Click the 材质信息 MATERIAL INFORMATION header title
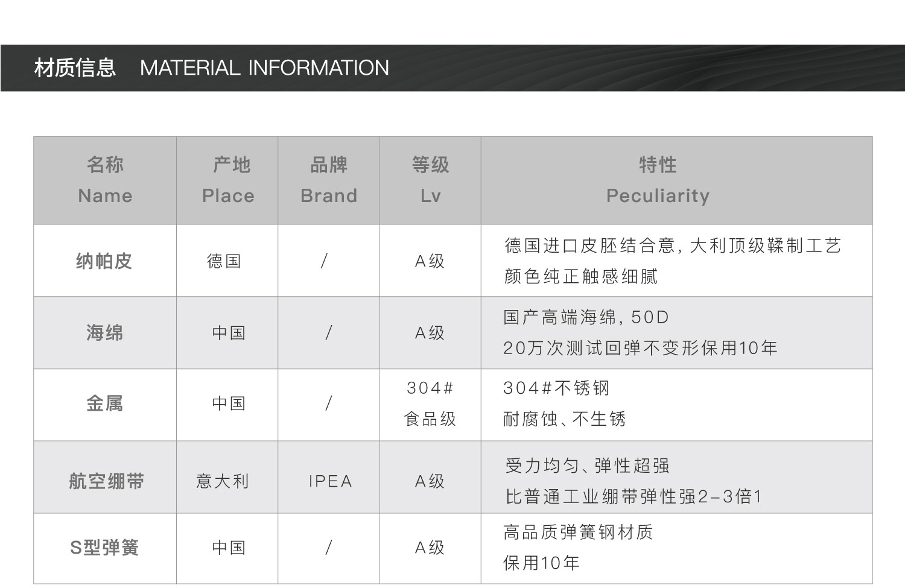The image size is (905, 588). 211,68
